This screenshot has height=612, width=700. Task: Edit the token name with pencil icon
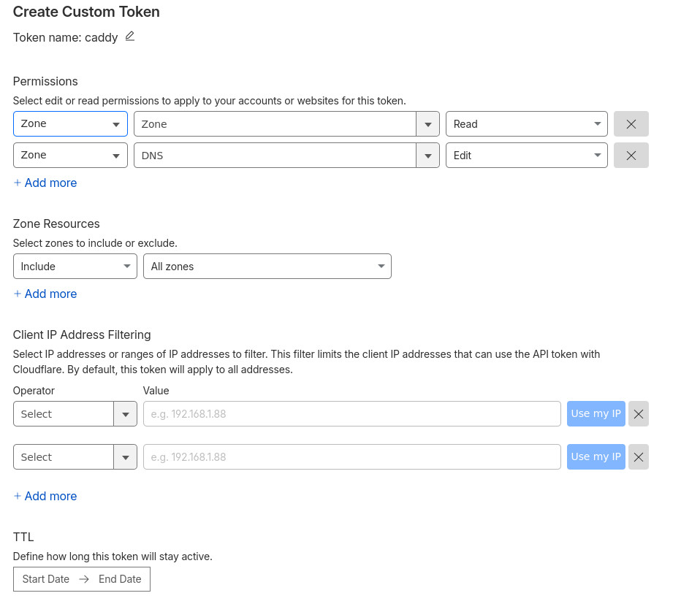[130, 37]
